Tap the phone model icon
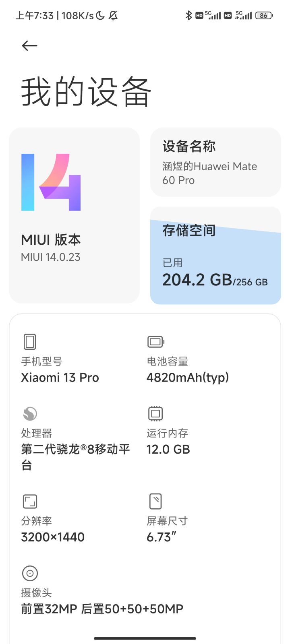This screenshot has width=290, height=644. click(x=30, y=342)
